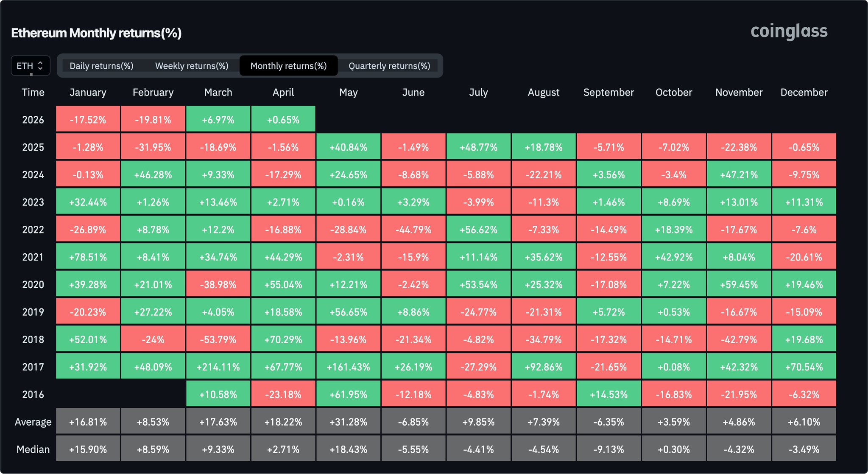Viewport: 868px width, 474px height.
Task: Click the Ethereum Monthly returns(%) title
Action: coord(96,33)
